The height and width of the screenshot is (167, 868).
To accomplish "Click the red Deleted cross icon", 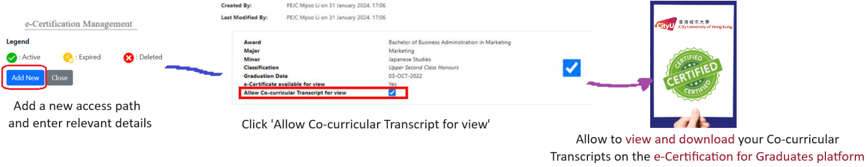I will pyautogui.click(x=128, y=58).
